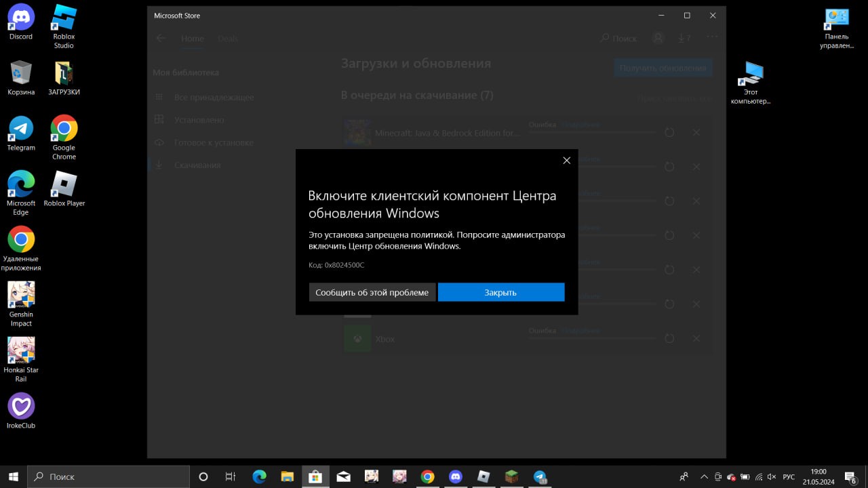The height and width of the screenshot is (488, 868).
Task: Open the Genshin Impact desktop shortcut
Action: point(21,304)
